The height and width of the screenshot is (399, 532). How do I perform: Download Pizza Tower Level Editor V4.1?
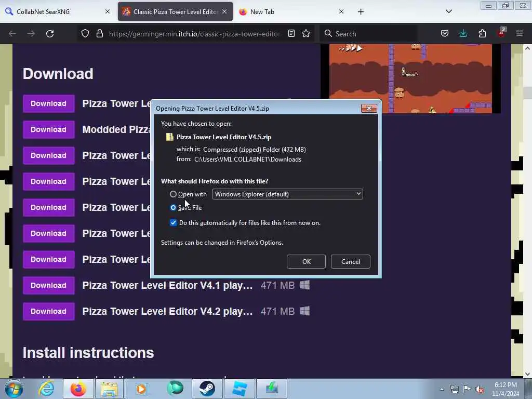48,285
